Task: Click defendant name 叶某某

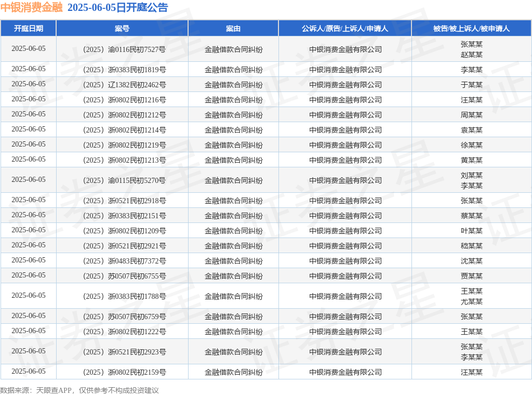Action: (x=472, y=231)
